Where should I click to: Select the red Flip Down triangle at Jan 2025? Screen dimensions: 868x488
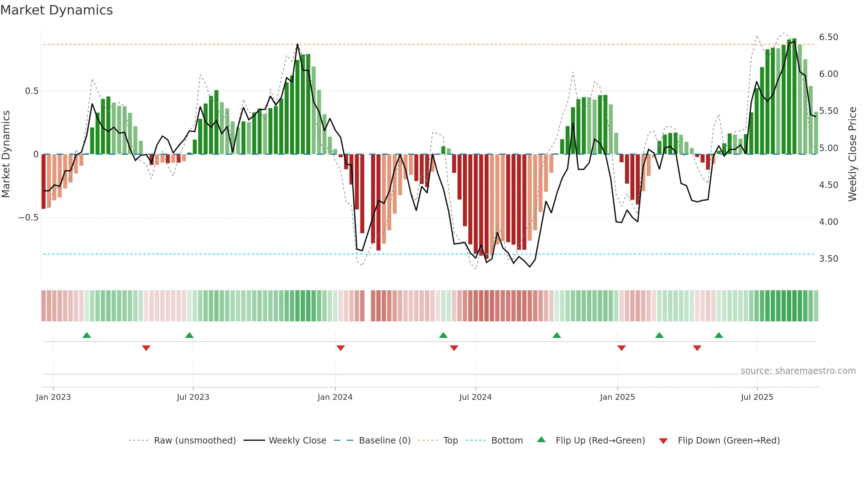click(622, 348)
